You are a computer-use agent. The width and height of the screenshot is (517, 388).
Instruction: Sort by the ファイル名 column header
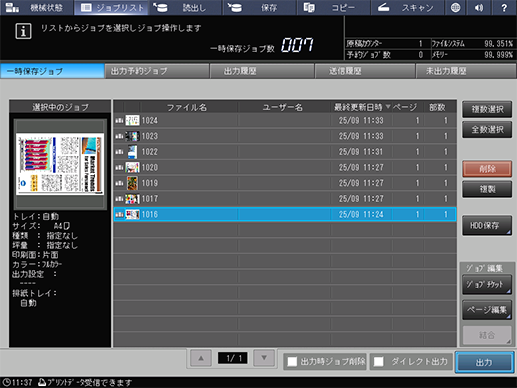click(x=187, y=107)
